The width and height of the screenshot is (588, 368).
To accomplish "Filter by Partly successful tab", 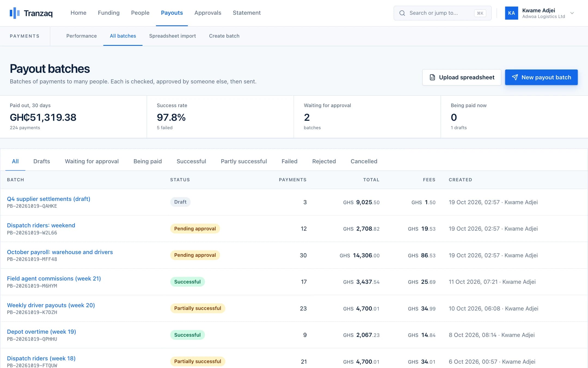I will click(x=244, y=161).
